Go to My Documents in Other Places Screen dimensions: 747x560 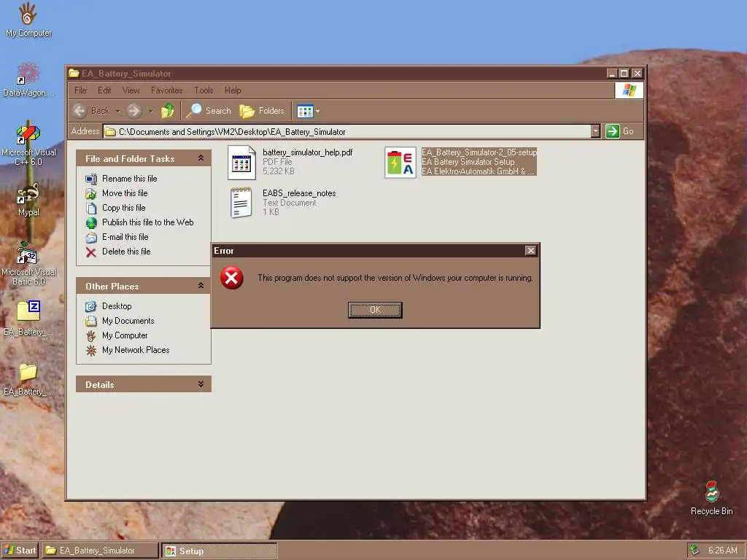(128, 321)
